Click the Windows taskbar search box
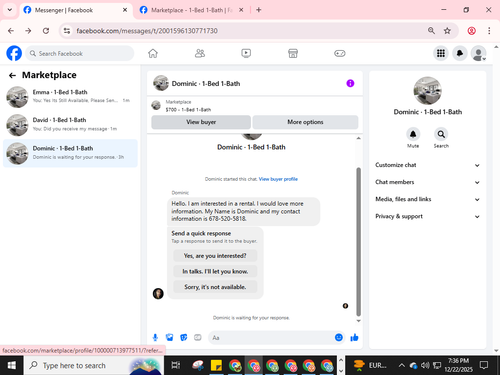 [x=93, y=365]
